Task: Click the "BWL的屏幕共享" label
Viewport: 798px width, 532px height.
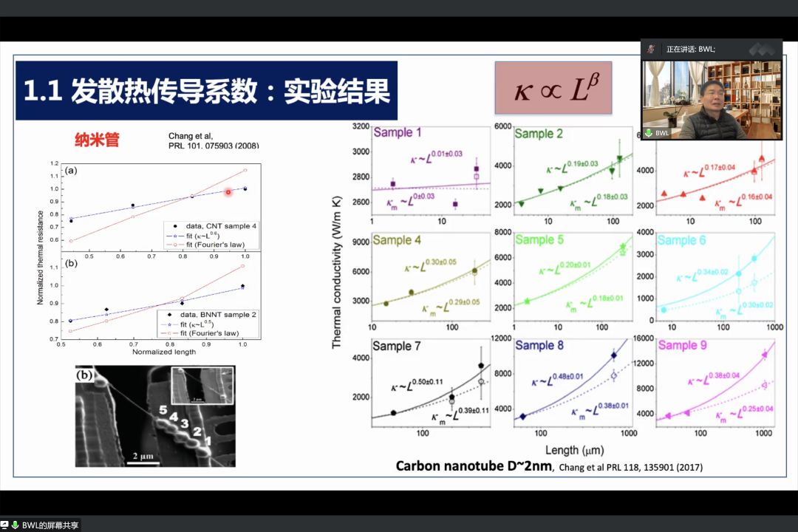Action: pos(50,525)
